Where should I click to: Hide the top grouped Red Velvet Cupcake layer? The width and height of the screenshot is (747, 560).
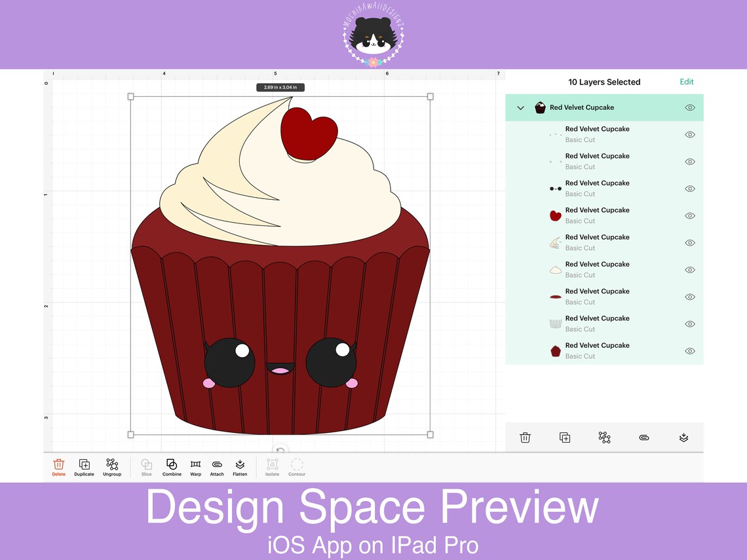(689, 107)
